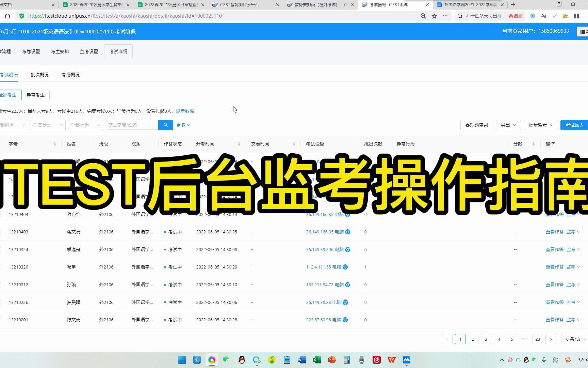The height and width of the screenshot is (368, 588).
Task: Open Windows Start menu
Action: tap(182, 360)
